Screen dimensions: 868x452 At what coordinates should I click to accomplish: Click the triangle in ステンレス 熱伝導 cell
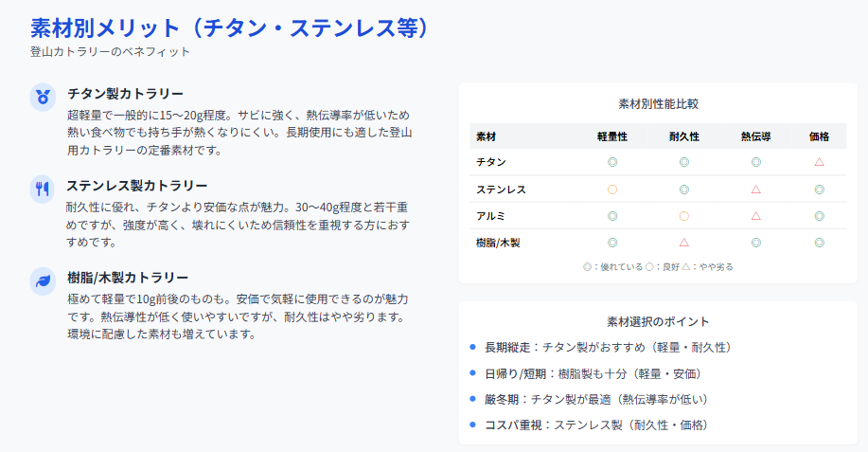755,190
